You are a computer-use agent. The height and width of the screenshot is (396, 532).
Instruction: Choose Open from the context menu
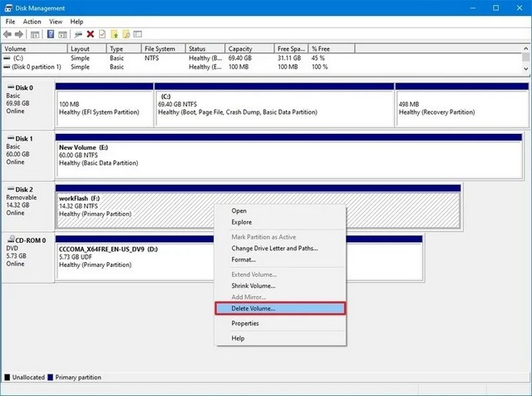(280, 211)
